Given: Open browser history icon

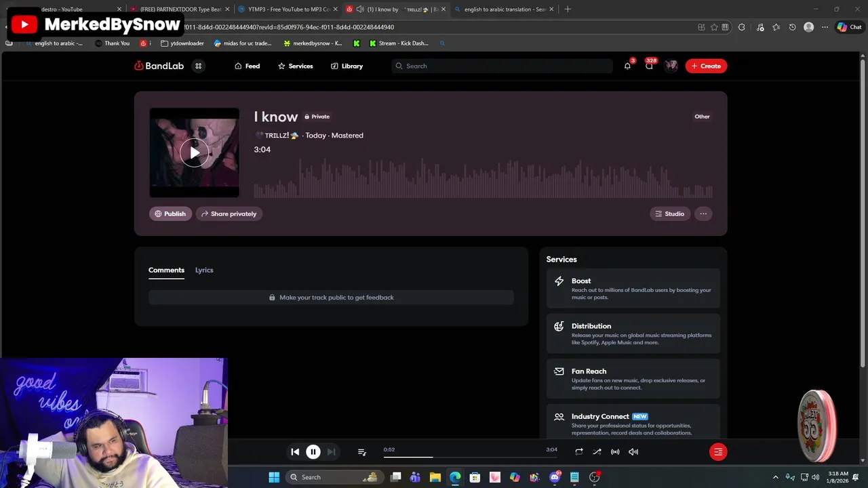Looking at the screenshot, I should [x=792, y=27].
